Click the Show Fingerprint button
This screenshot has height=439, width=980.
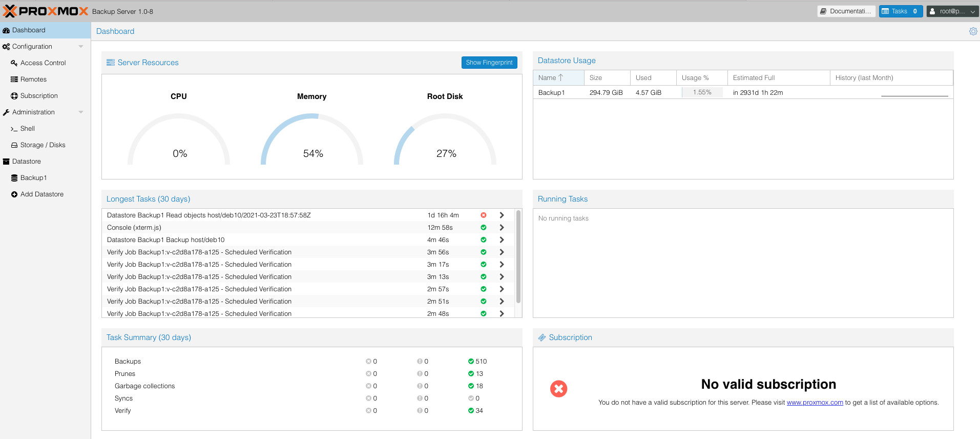(489, 63)
